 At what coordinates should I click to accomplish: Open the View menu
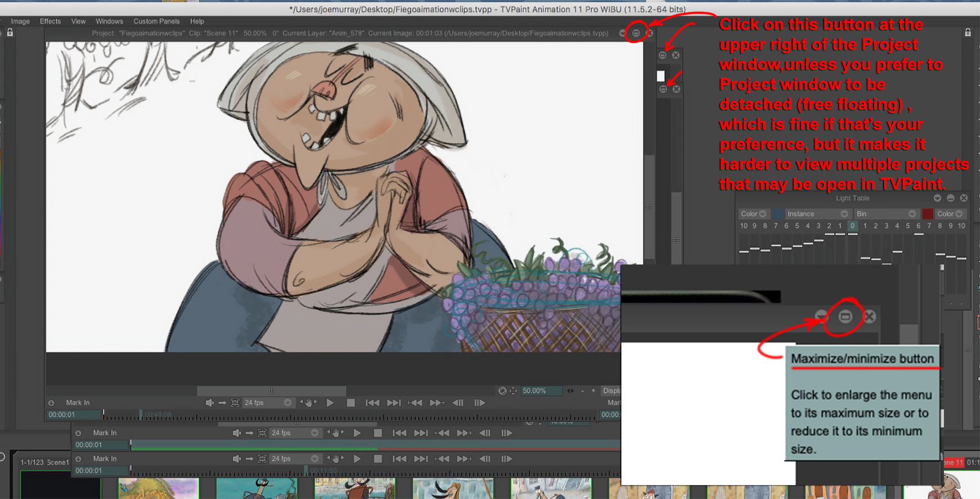78,21
